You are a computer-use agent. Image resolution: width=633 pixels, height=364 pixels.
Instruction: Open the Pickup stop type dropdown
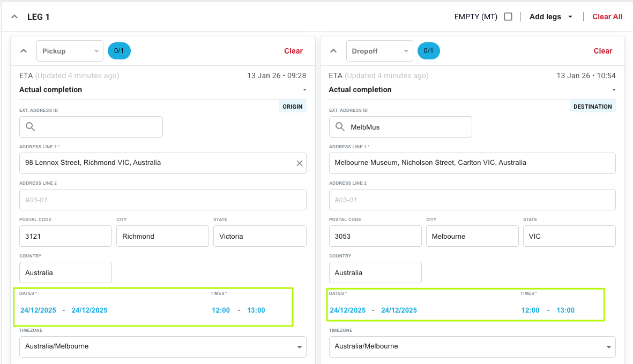click(x=70, y=51)
